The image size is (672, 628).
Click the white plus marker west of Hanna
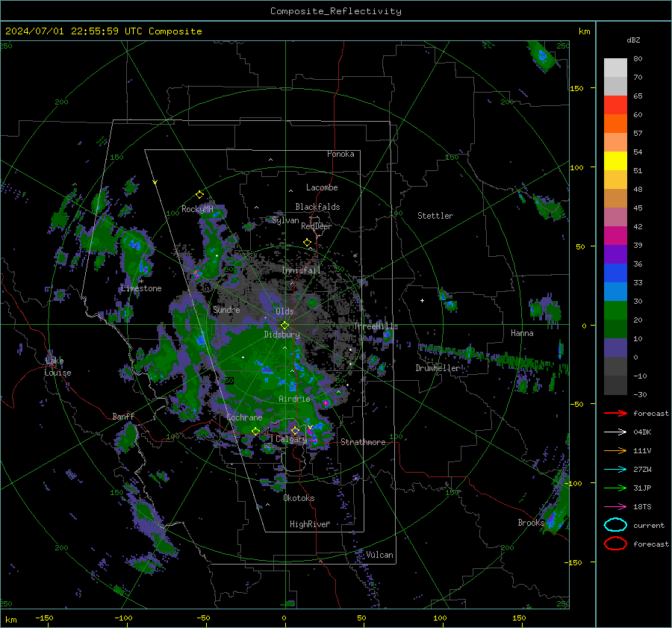tap(422, 300)
